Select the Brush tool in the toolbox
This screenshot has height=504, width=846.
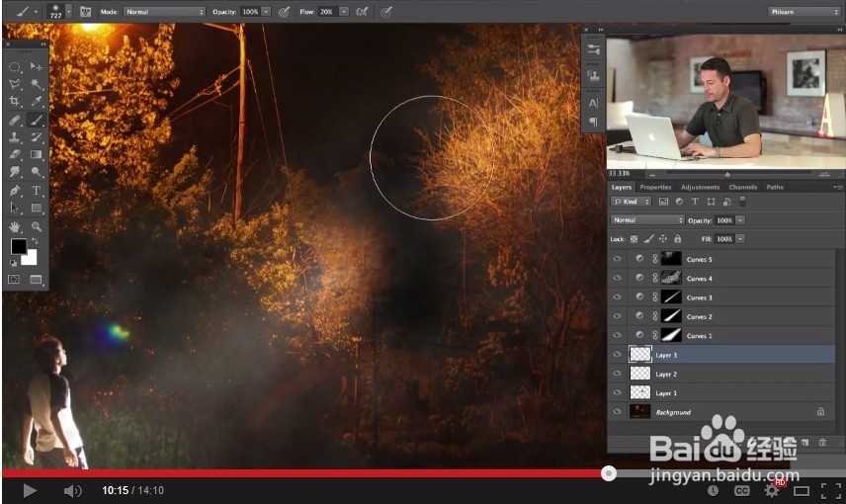click(x=37, y=120)
